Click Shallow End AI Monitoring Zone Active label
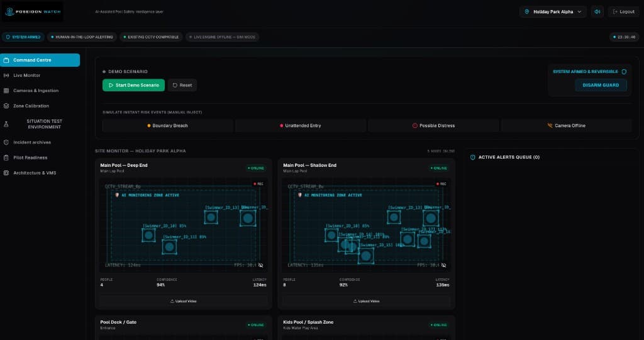 click(x=330, y=195)
